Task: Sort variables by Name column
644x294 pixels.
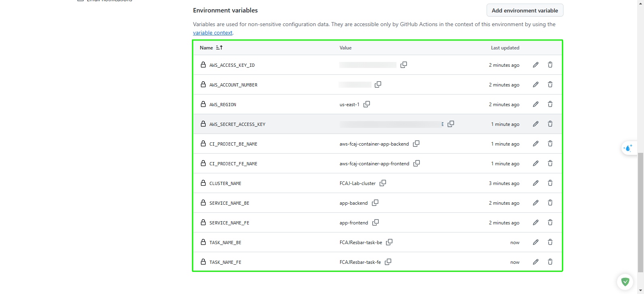Action: (211, 47)
